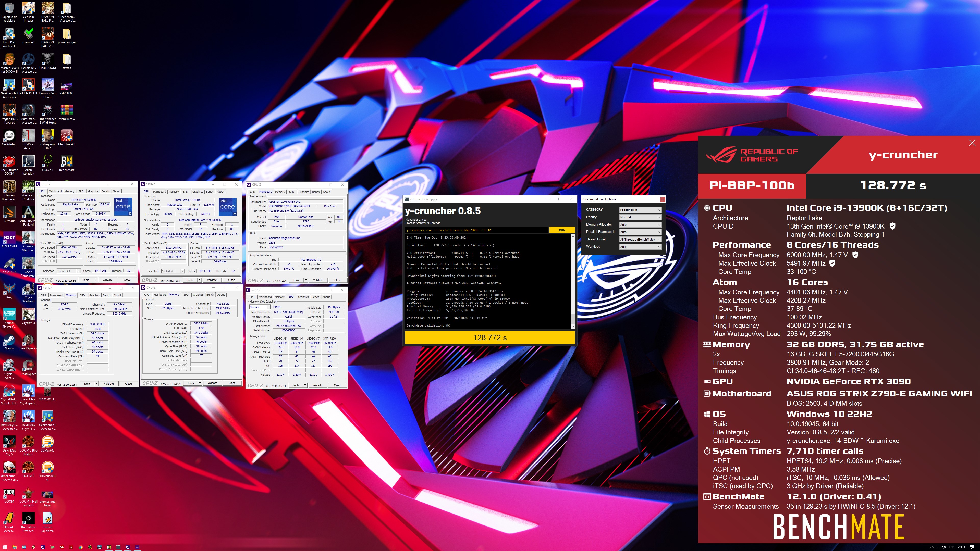Switch to Bench tab in the Mainboard CPU-Z window
980x551 pixels.
click(x=316, y=192)
